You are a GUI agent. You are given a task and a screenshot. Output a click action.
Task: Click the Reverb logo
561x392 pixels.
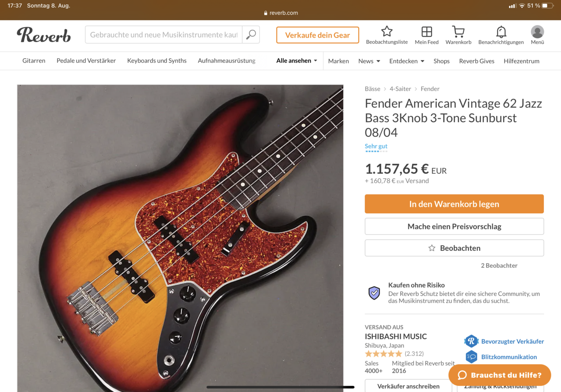44,35
